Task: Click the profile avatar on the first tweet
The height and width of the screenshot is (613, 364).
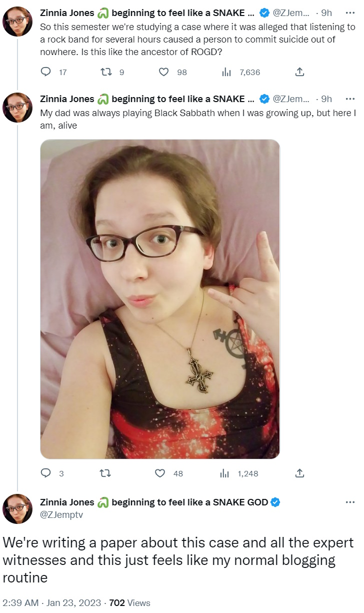Action: click(x=17, y=22)
